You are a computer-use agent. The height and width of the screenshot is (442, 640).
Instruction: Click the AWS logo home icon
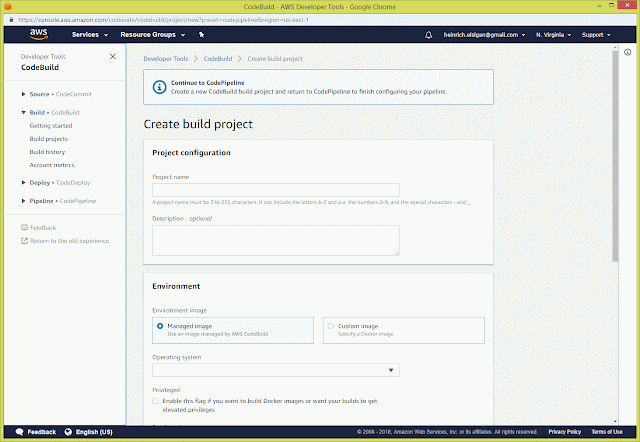pos(39,34)
